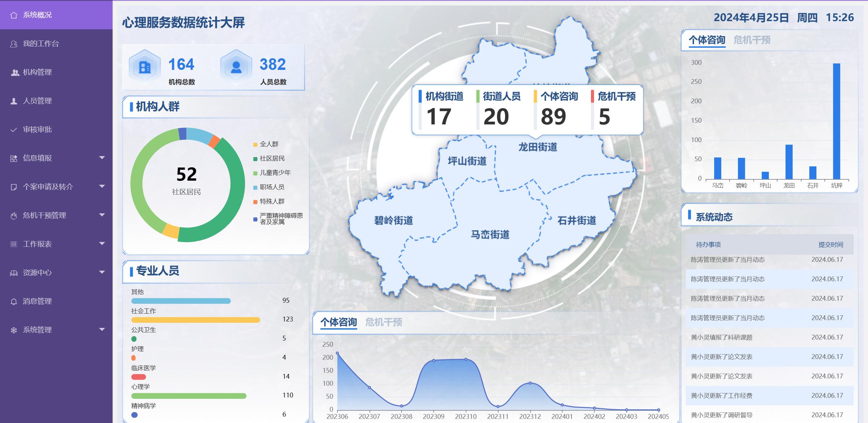
Task: Click the 机构管理 group icon
Action: click(x=15, y=73)
